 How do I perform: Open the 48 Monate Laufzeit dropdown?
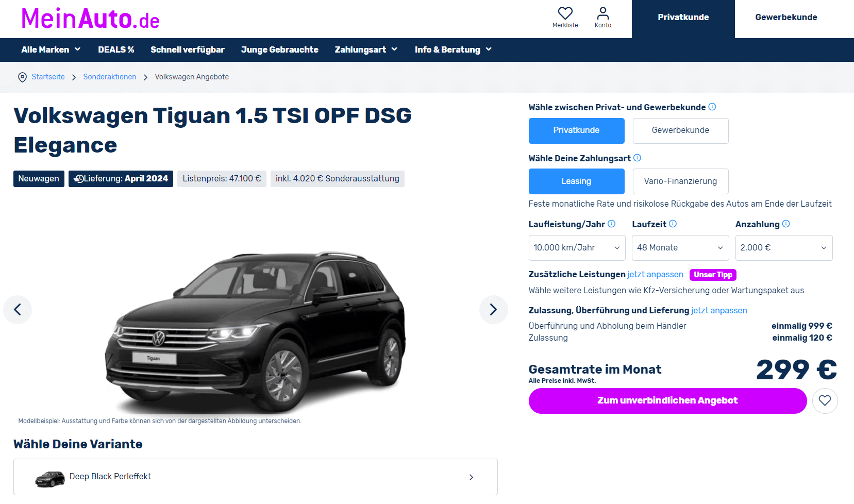click(x=680, y=248)
